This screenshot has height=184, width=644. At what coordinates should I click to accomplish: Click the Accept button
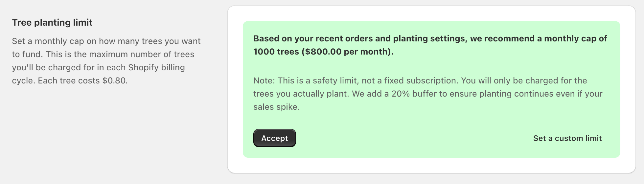274,138
